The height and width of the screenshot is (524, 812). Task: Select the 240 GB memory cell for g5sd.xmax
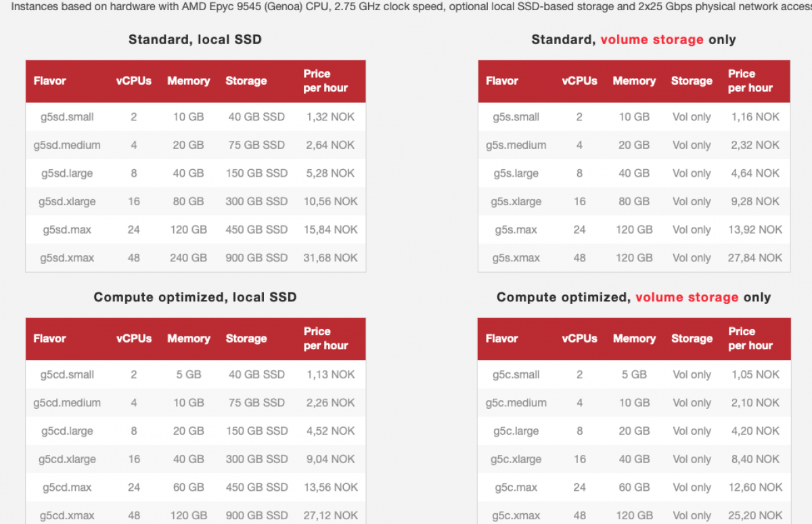188,258
